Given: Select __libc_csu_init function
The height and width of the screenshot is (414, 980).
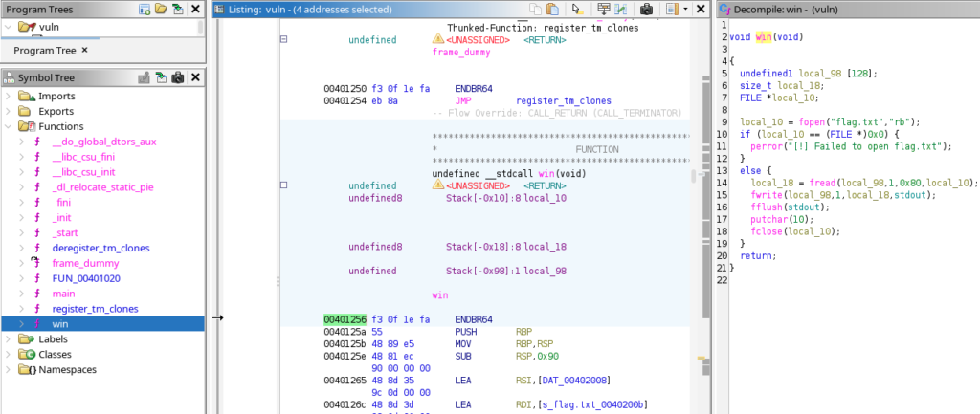Looking at the screenshot, I should click(83, 172).
